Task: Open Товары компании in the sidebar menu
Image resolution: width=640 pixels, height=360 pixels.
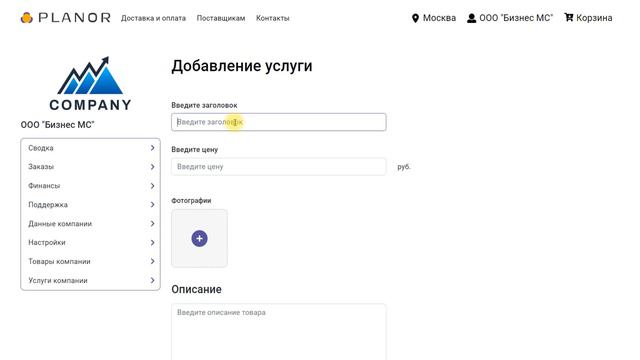Action: [x=90, y=261]
